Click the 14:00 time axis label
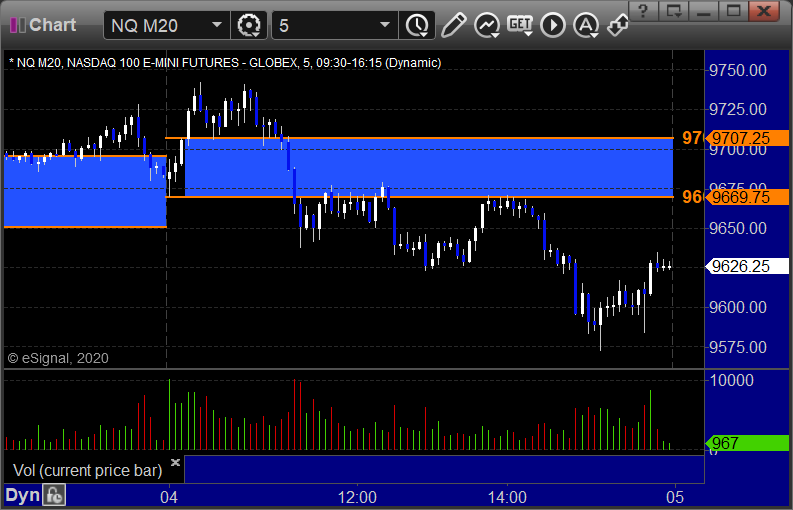This screenshot has width=793, height=510. pyautogui.click(x=507, y=497)
